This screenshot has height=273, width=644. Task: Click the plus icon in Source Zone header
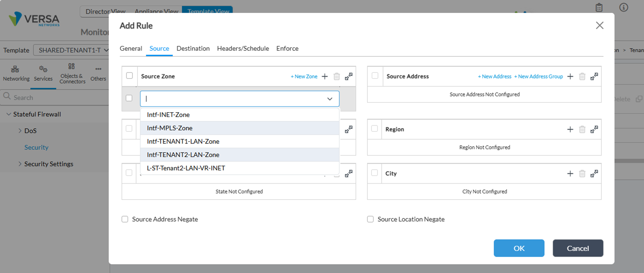coord(325,77)
